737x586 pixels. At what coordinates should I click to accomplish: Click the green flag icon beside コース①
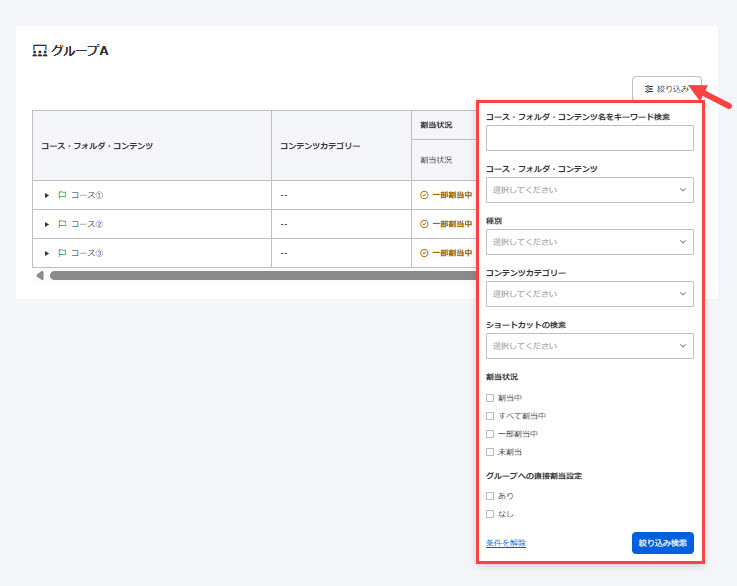point(62,195)
